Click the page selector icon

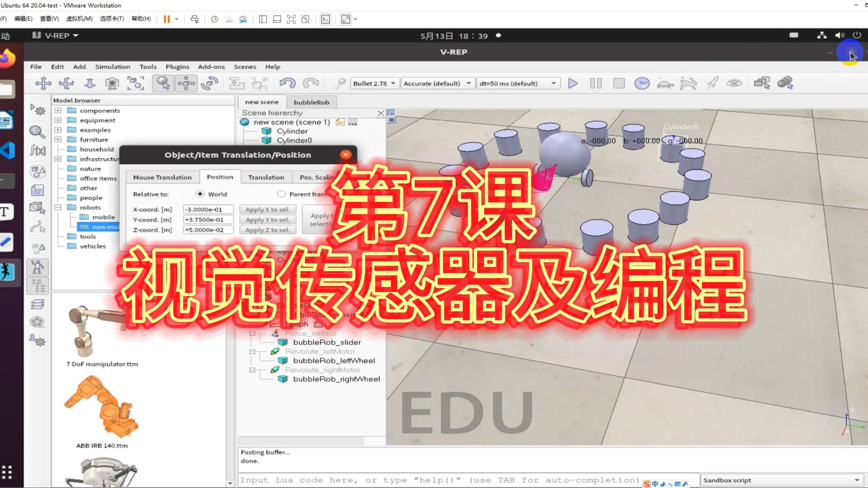click(x=762, y=83)
